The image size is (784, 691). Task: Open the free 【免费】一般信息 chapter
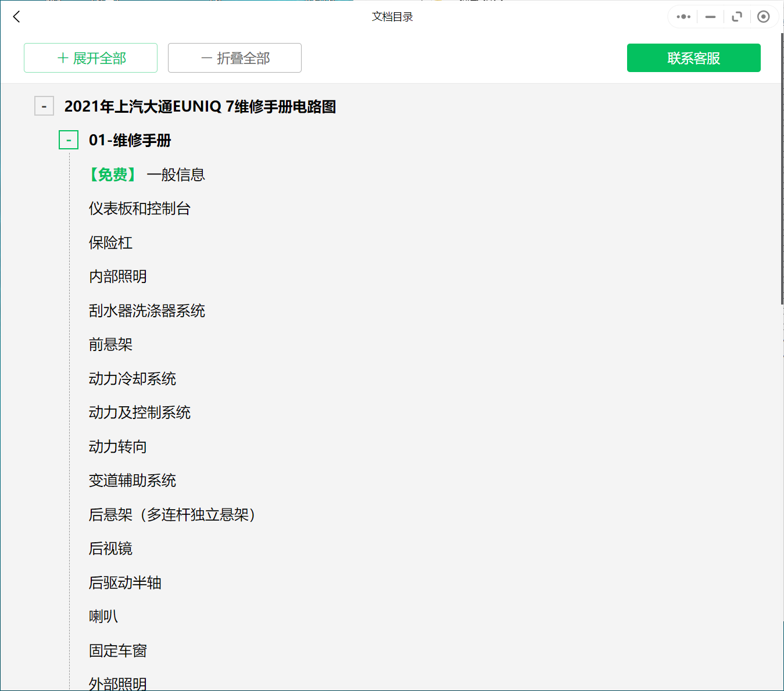click(x=146, y=174)
